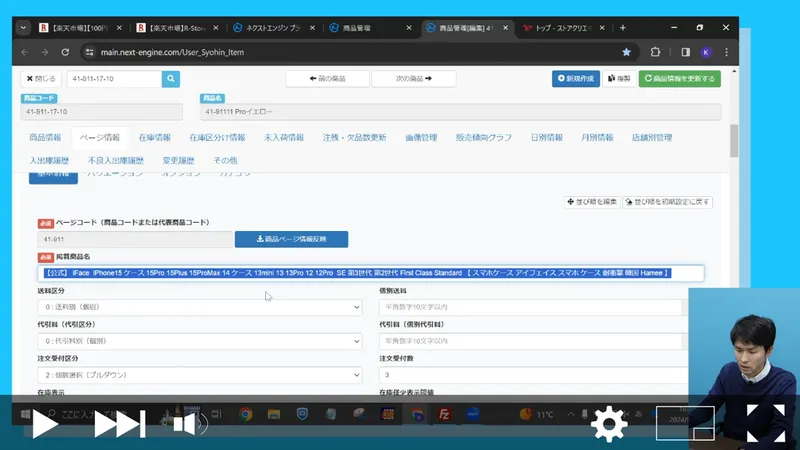Open the 日別情報 tab

(546, 137)
